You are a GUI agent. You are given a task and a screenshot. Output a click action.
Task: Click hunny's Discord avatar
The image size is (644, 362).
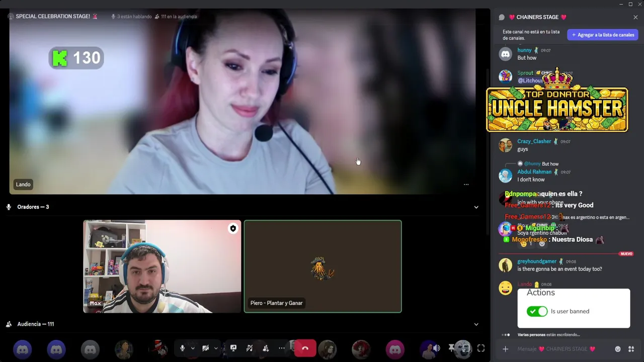[505, 54]
